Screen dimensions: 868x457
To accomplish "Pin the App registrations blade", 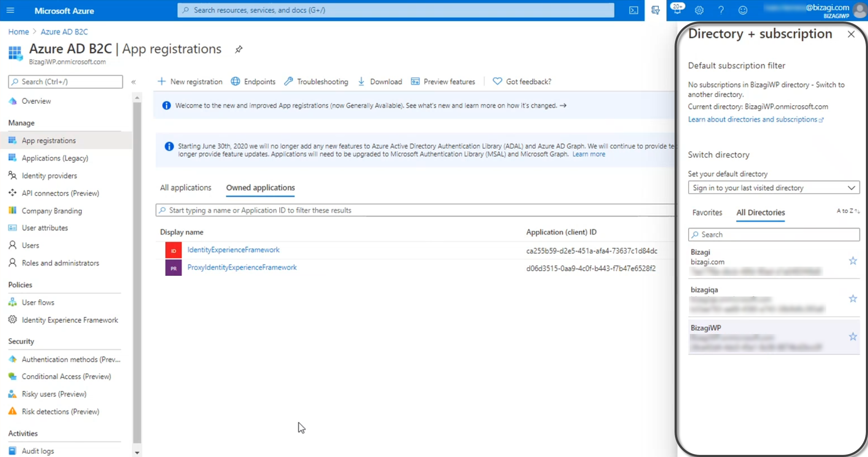I will pyautogui.click(x=238, y=49).
